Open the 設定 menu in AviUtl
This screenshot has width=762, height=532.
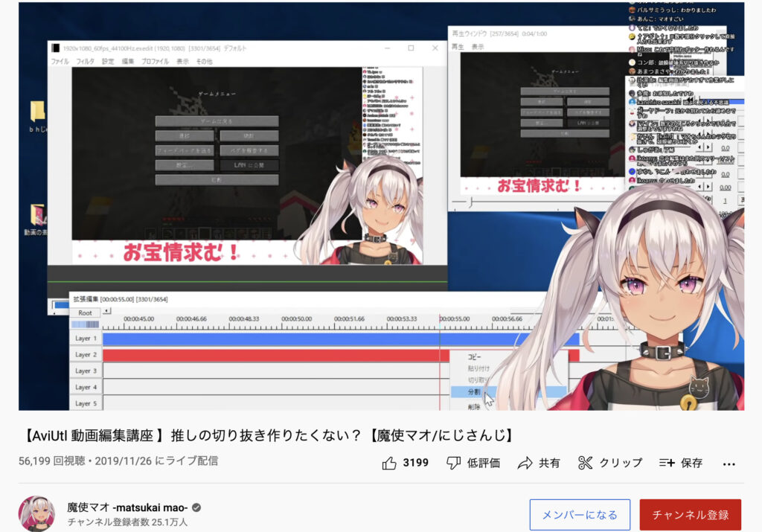pos(108,61)
